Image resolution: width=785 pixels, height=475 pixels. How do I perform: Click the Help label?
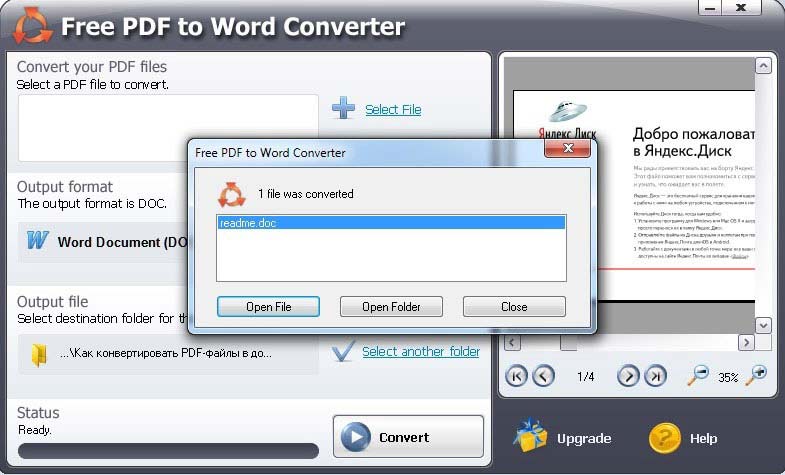pos(703,438)
